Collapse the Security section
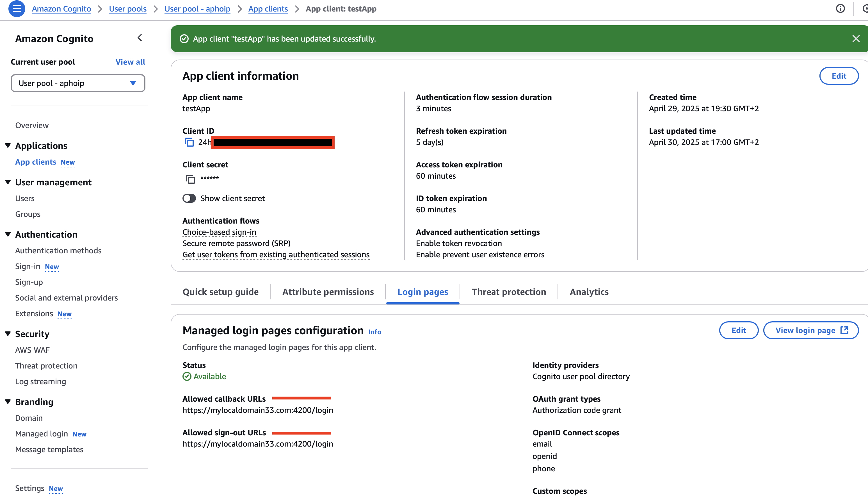 8,333
